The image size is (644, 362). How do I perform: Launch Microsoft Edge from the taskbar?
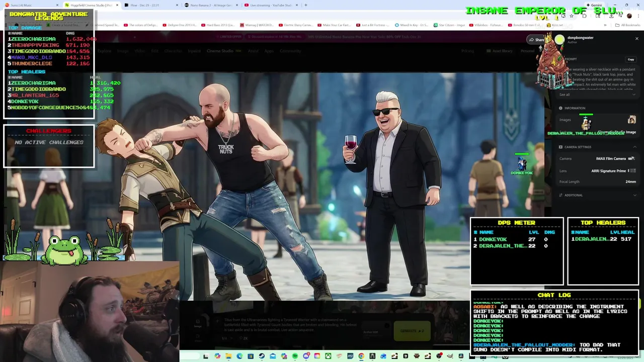pyautogui.click(x=239, y=356)
